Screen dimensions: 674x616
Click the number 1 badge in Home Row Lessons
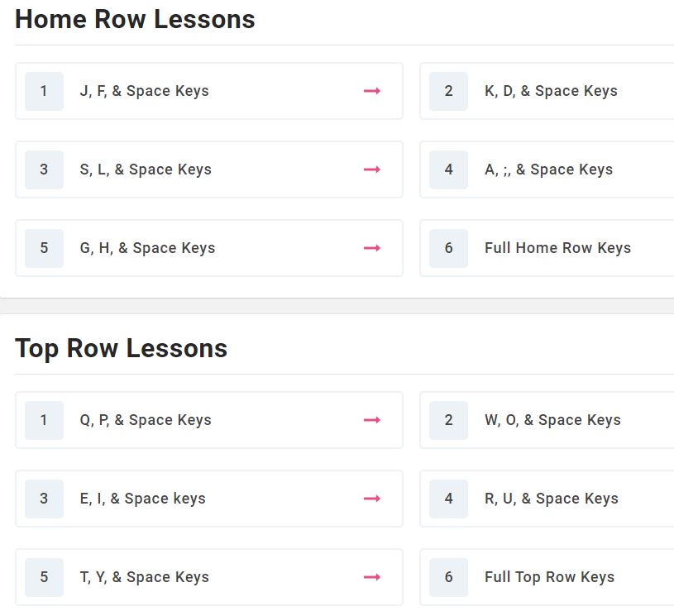pos(44,91)
